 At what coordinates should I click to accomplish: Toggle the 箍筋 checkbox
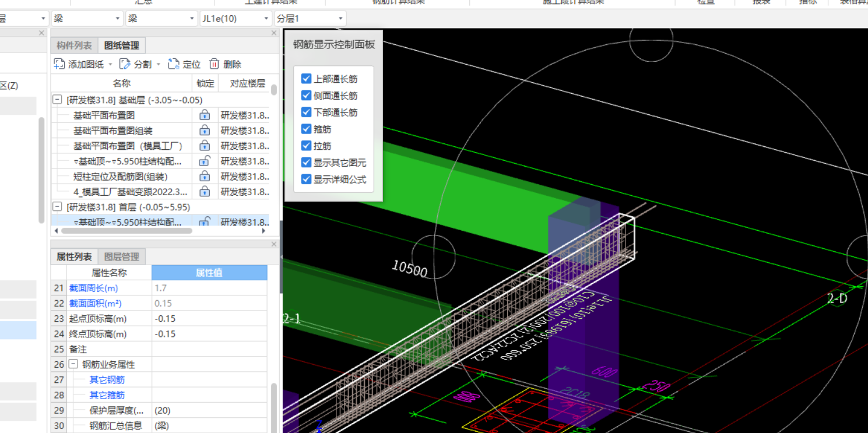point(306,129)
